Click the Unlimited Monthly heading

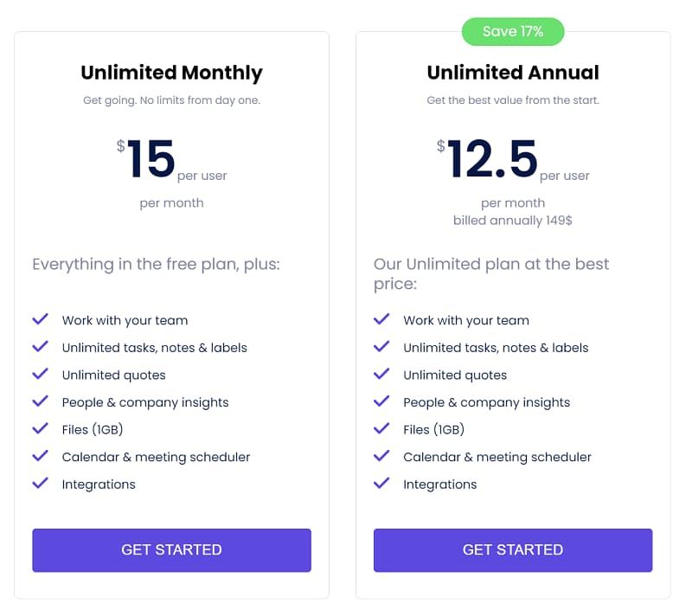170,73
